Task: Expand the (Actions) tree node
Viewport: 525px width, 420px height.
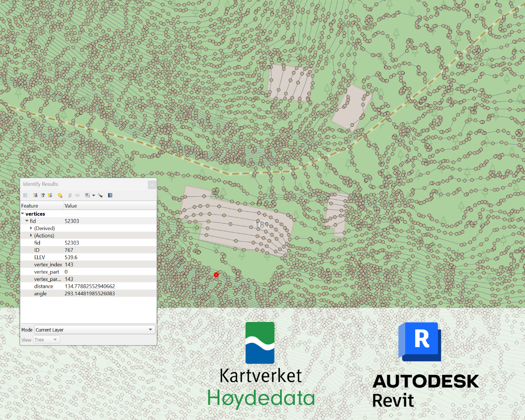Action: [31, 235]
